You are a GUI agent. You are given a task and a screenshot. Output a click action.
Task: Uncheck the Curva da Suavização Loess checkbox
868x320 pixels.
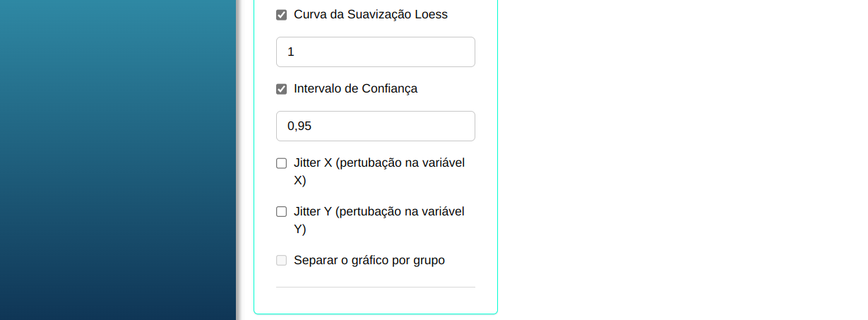click(x=281, y=15)
